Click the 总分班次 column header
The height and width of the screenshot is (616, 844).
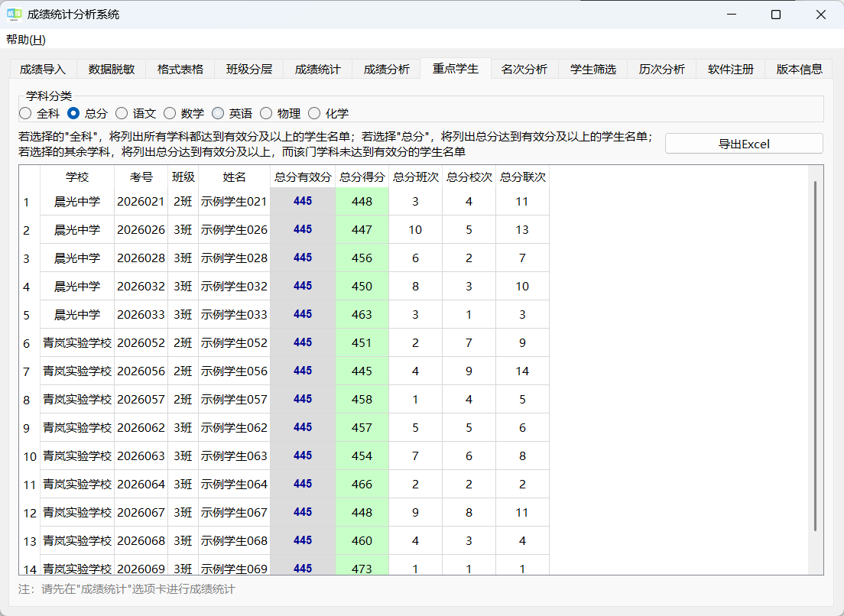[x=416, y=177]
